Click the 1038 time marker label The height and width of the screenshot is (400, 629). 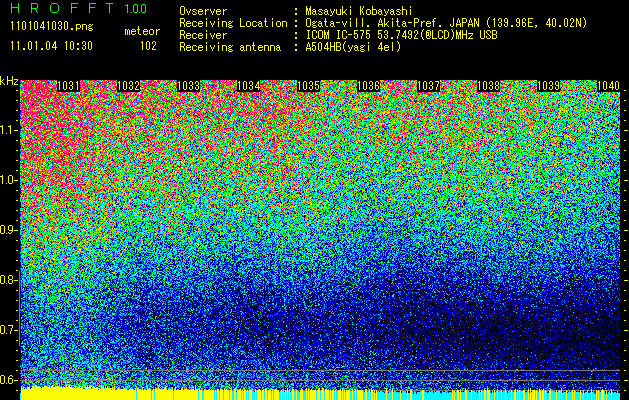[489, 86]
